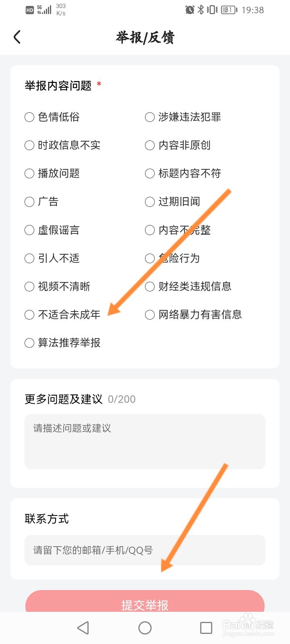Viewport: 290px width, 644px height.
Task: Select the 不适合未成年 radio option
Action: (62, 315)
